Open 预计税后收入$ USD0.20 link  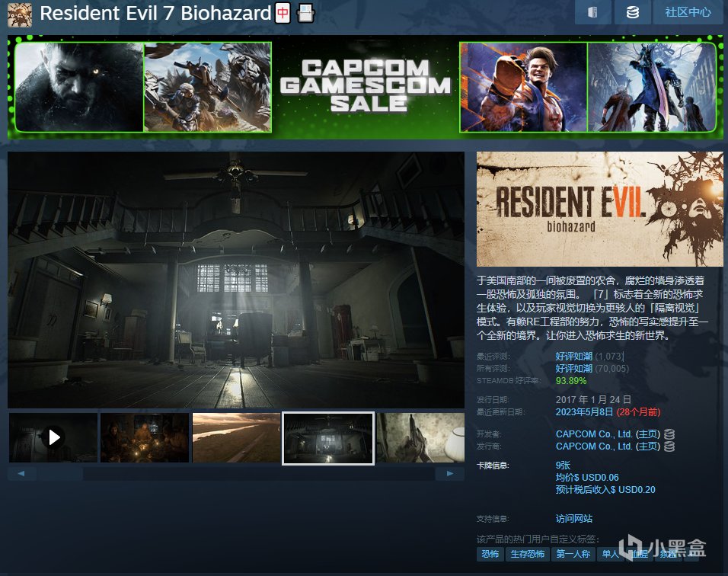coord(605,490)
